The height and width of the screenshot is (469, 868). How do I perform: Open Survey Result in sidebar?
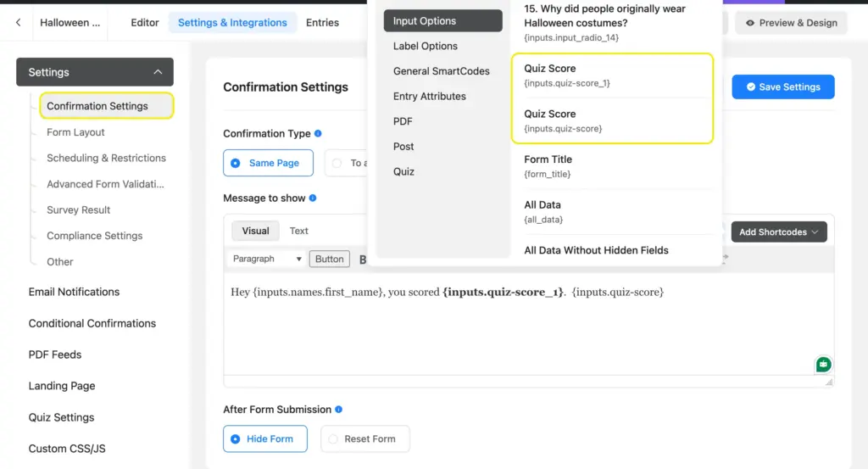coord(78,209)
